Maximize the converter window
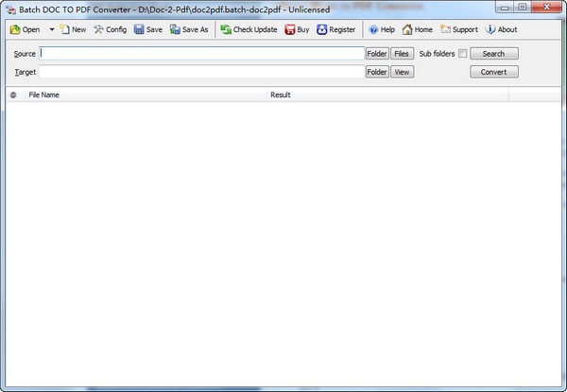Viewport: 567px width, 392px height. coord(523,8)
